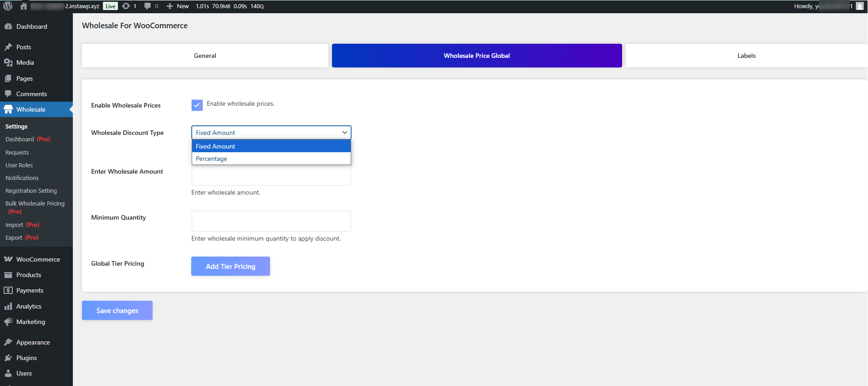Click the plus New content icon

point(170,6)
